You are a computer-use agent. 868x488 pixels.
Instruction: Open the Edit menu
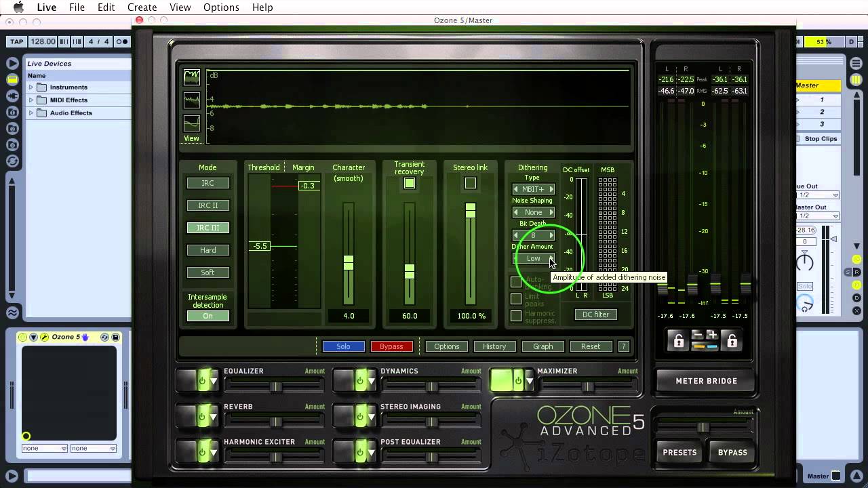(106, 7)
